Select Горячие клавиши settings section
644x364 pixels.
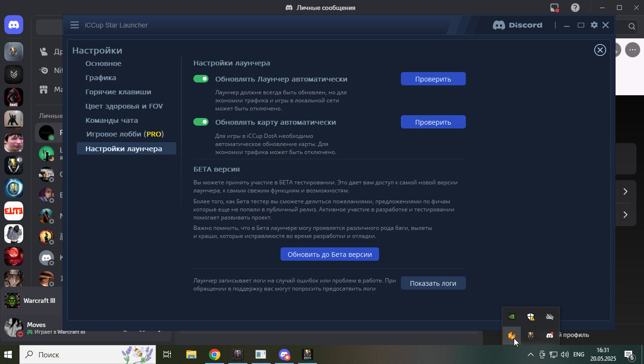coord(118,92)
